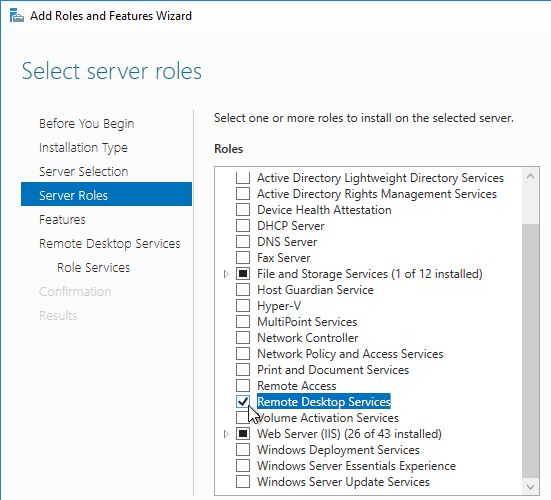
Task: Check the Fax Server checkbox
Action: point(243,257)
